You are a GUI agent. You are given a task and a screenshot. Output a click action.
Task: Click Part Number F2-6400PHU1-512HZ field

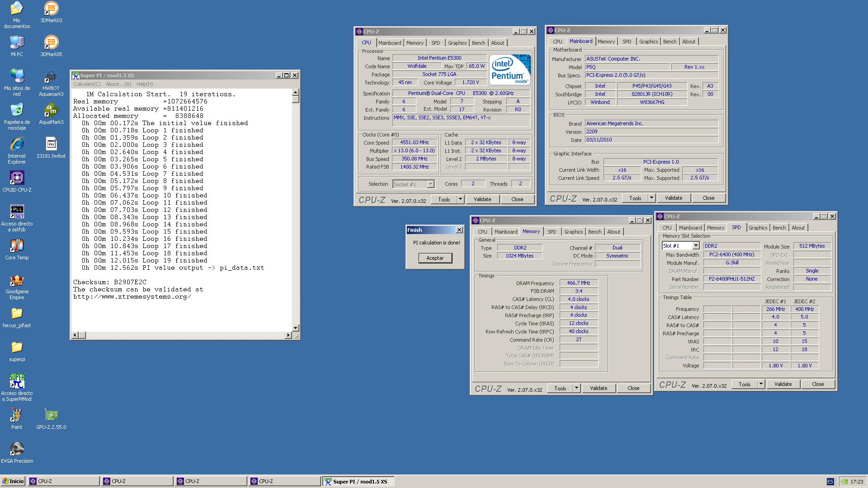point(731,279)
